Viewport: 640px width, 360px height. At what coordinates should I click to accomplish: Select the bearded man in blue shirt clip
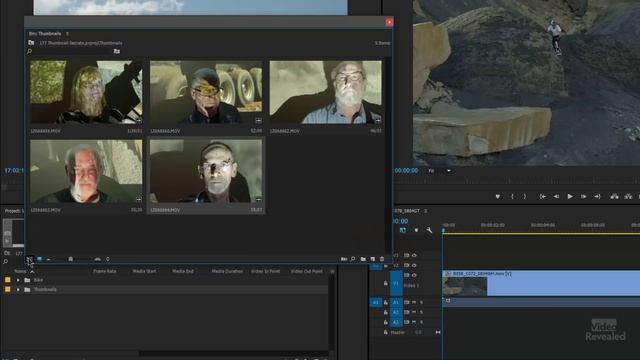(325, 92)
